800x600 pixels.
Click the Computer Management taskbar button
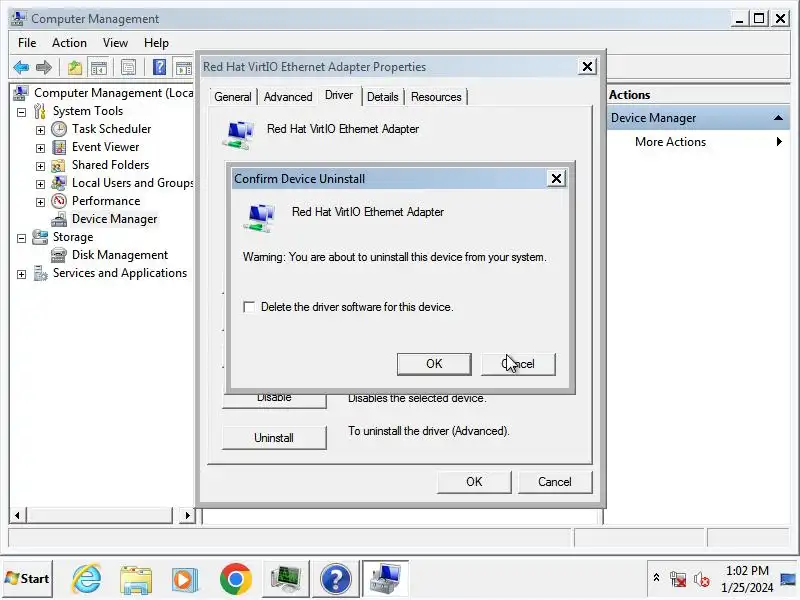[385, 579]
